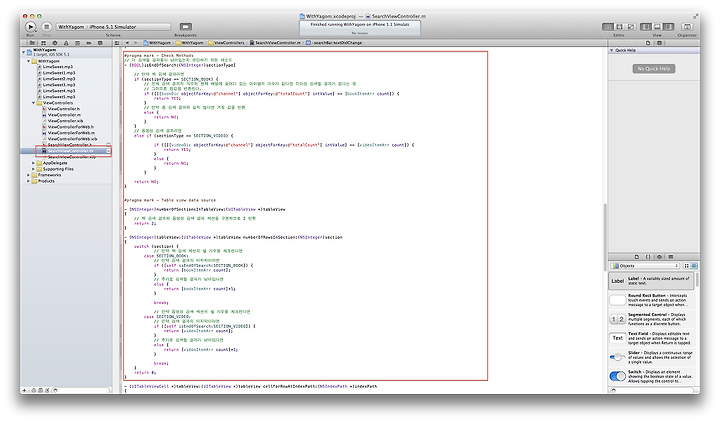
Task: Toggle the Navigator pane view button
Action: tap(646, 27)
